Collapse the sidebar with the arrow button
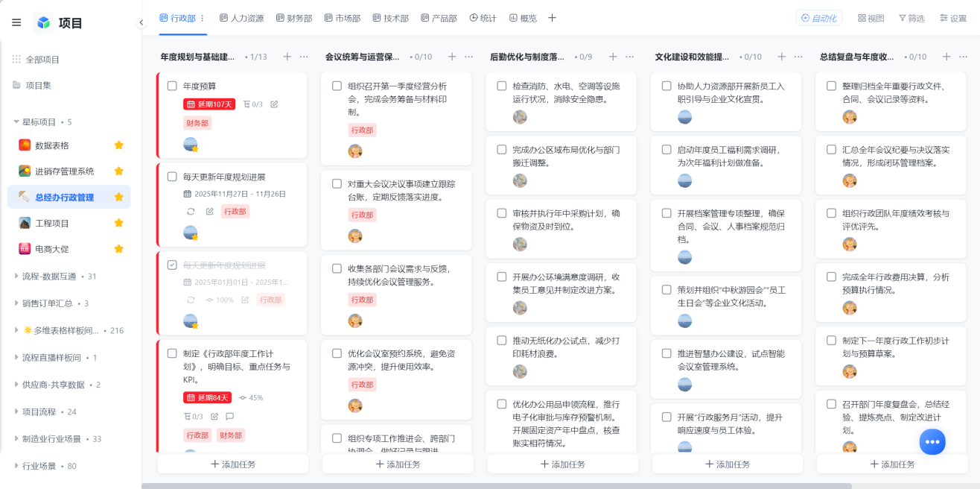Screen dimensions: 980x489 click(141, 22)
